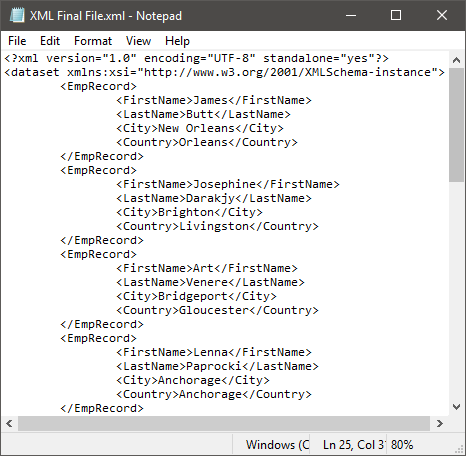Click the FirstName Art line

click(x=207, y=268)
